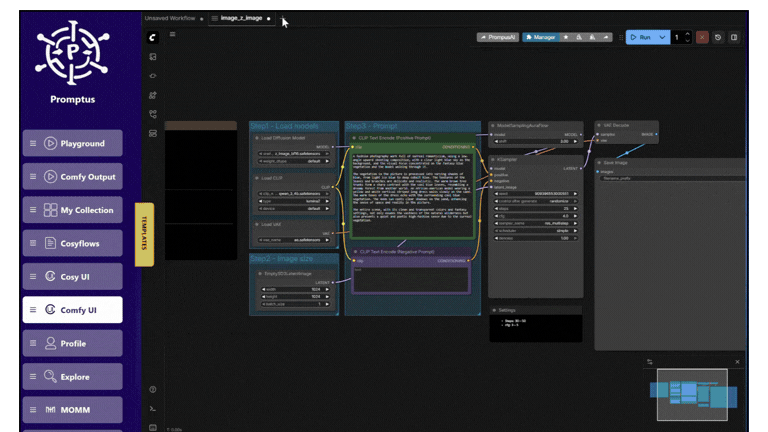Run the workflow
Image resolution: width=768 pixels, height=432 pixels.
641,37
